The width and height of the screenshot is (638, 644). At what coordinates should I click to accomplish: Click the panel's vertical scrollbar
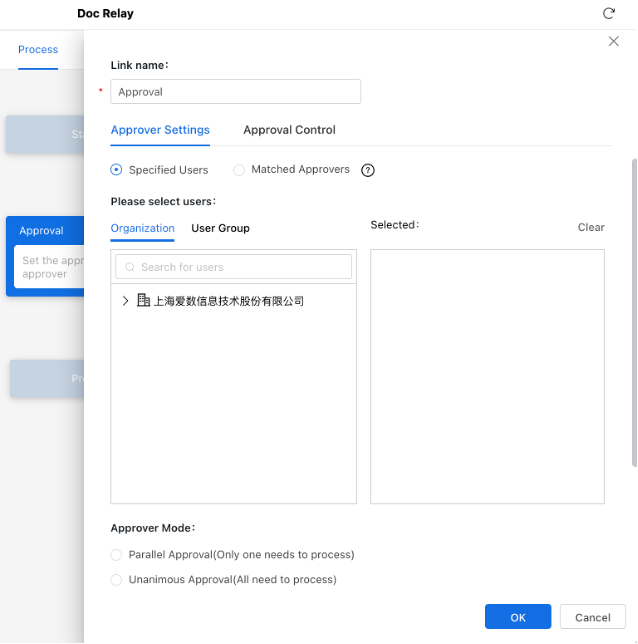633,310
